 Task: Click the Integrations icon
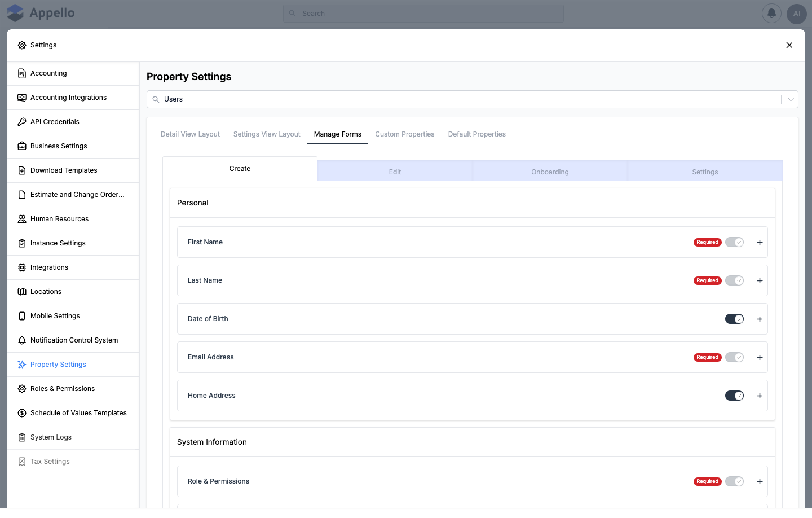22,267
